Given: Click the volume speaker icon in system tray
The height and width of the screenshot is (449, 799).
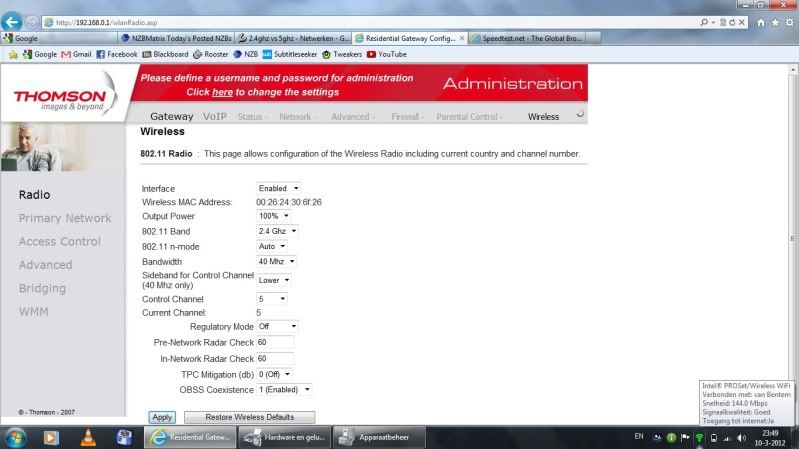Looking at the screenshot, I should pyautogui.click(x=741, y=438).
